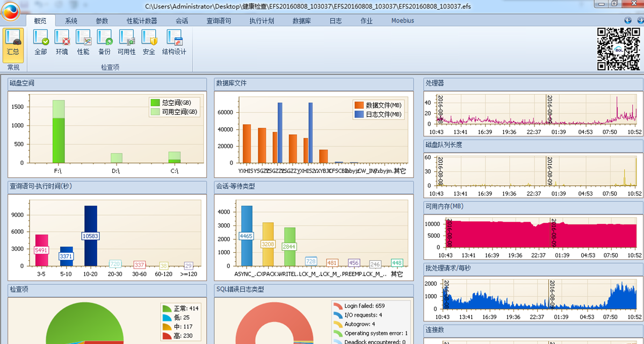
Task: Click the Autogrow: 4 legend swatch
Action: (x=338, y=324)
